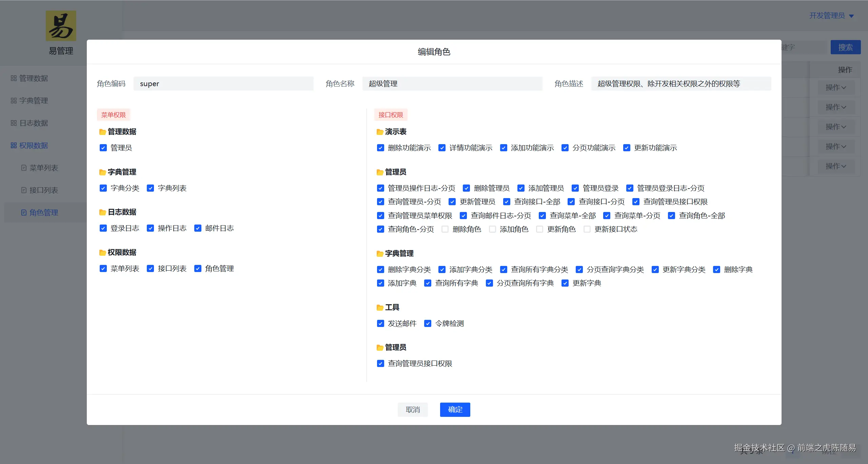Screen dimensions: 868x464
Task: Click the folder icon next to 演示表
Action: (x=379, y=132)
